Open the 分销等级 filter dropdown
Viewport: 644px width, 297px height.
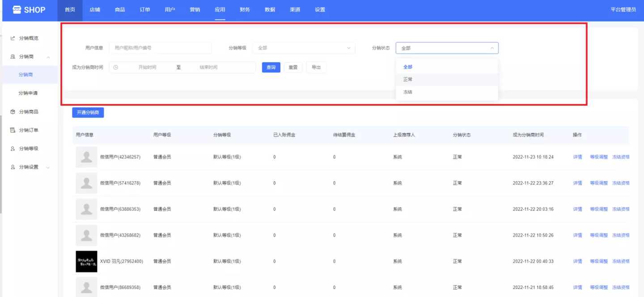[x=303, y=48]
